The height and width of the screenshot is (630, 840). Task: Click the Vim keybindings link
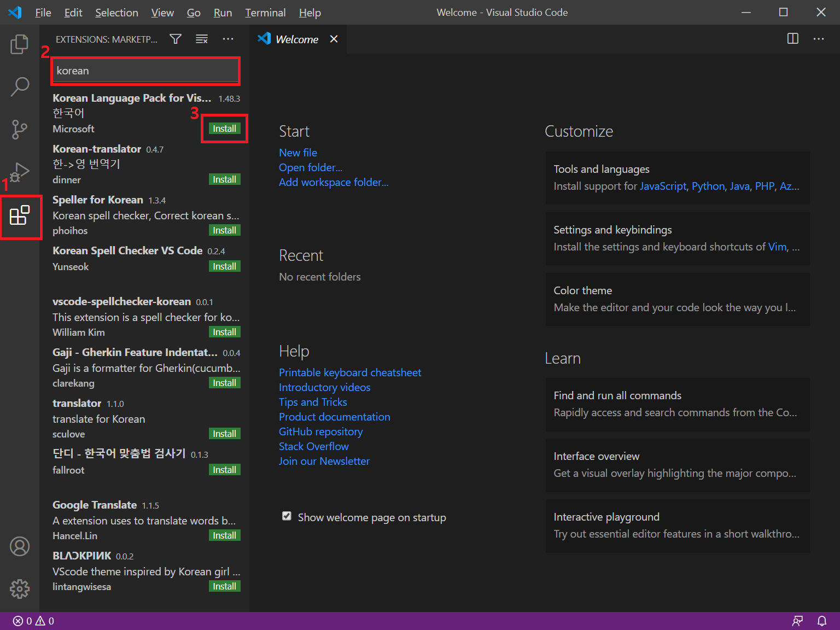pos(778,247)
